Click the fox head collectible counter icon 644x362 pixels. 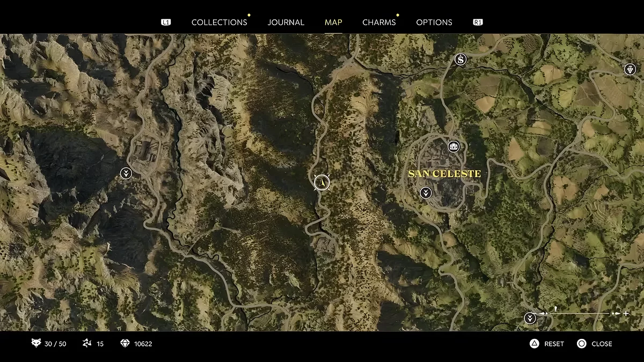click(36, 344)
